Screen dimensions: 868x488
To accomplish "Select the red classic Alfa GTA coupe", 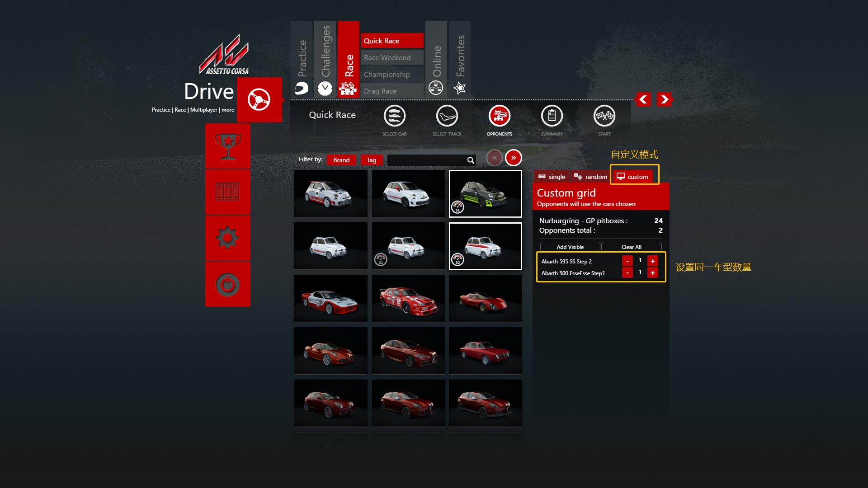I will coord(486,351).
